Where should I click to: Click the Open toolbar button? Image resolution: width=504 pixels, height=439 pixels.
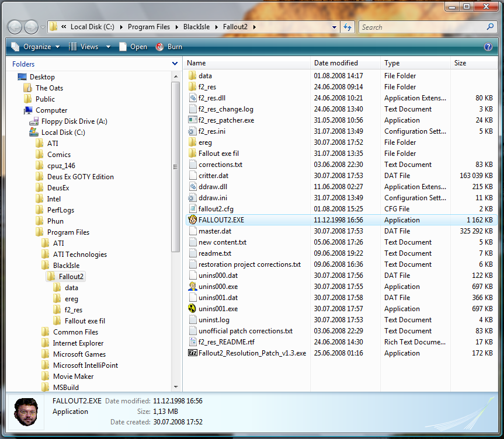click(133, 47)
